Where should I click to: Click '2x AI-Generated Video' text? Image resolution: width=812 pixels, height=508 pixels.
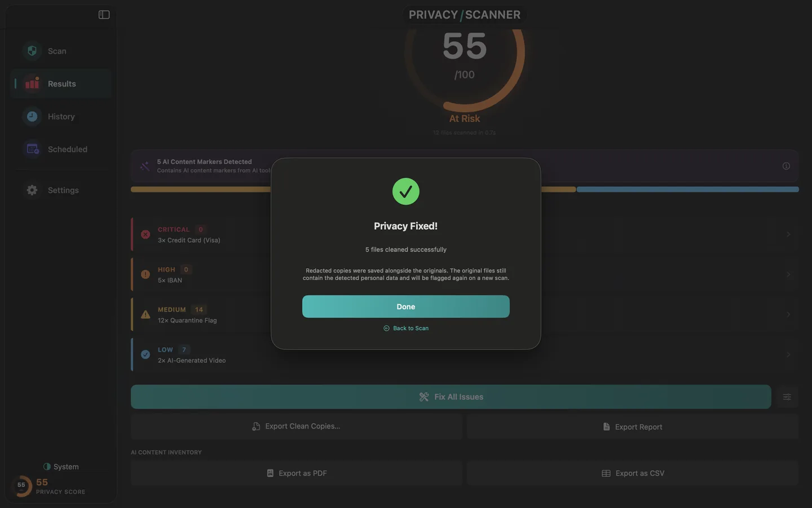coord(192,361)
